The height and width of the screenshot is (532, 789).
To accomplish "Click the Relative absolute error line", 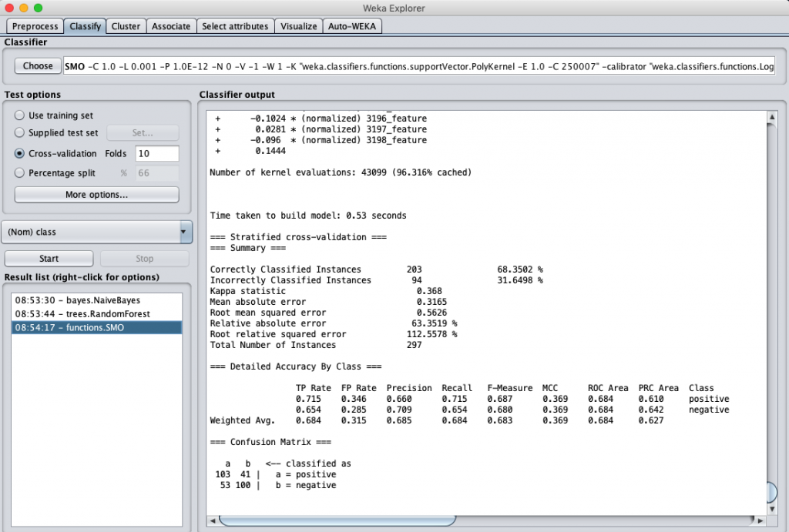I will (334, 323).
